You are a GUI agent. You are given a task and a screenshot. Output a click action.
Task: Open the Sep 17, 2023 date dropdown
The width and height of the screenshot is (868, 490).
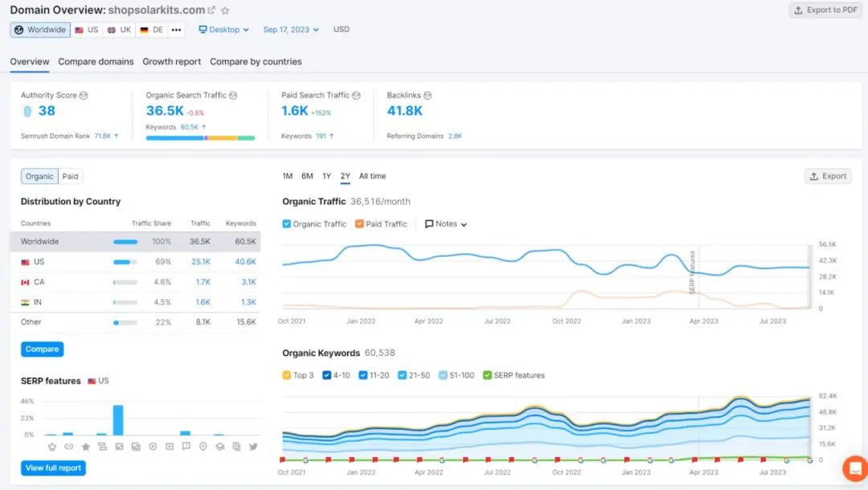tap(291, 29)
